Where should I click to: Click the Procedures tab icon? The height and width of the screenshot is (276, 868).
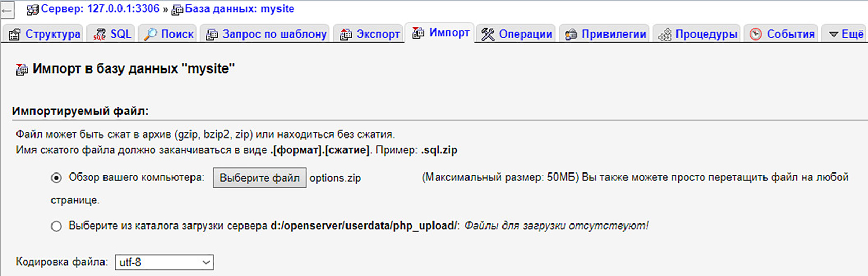click(665, 34)
